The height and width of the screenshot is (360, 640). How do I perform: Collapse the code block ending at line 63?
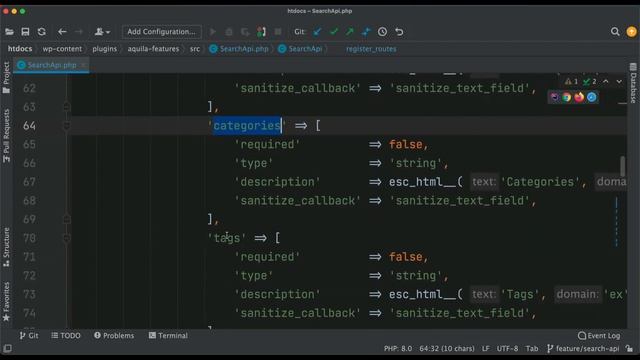[x=67, y=107]
